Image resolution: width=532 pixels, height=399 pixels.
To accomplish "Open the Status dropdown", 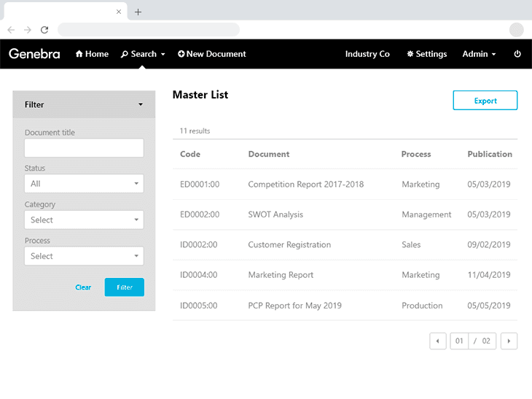I will 84,184.
